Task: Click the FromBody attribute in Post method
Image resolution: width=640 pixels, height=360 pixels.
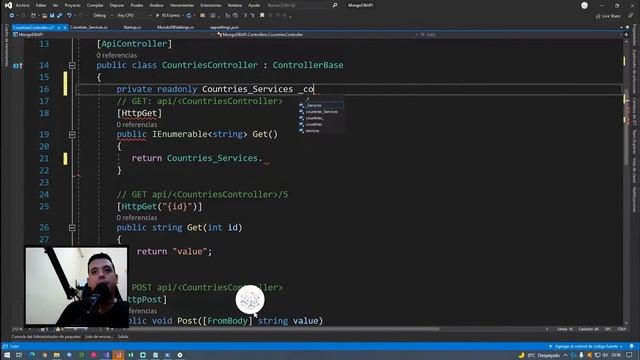Action: pos(227,321)
